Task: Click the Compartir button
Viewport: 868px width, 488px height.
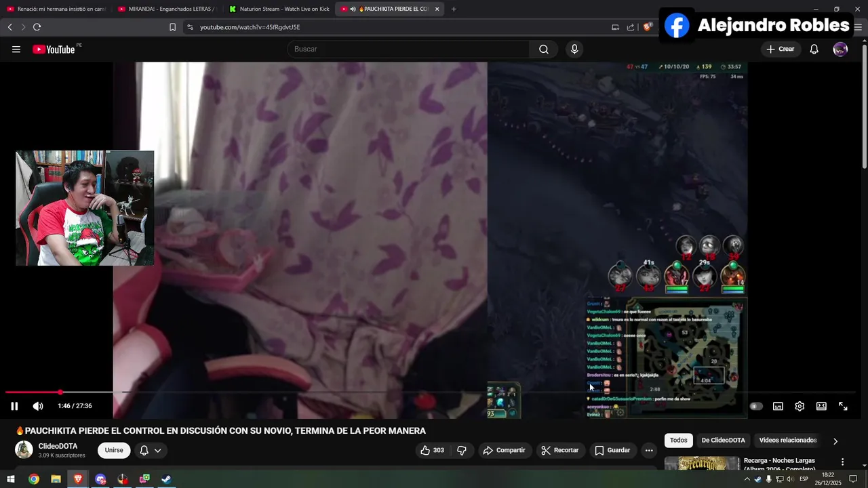Action: [504, 450]
